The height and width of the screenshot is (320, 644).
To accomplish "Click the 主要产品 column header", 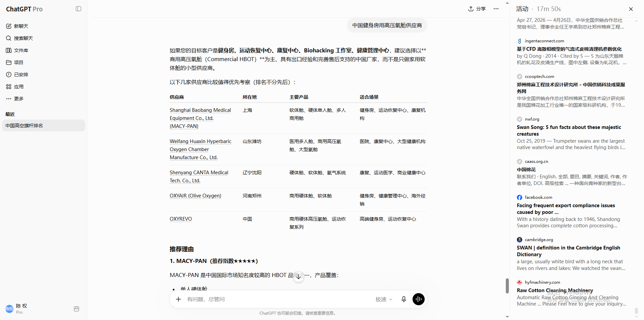I will point(299,97).
